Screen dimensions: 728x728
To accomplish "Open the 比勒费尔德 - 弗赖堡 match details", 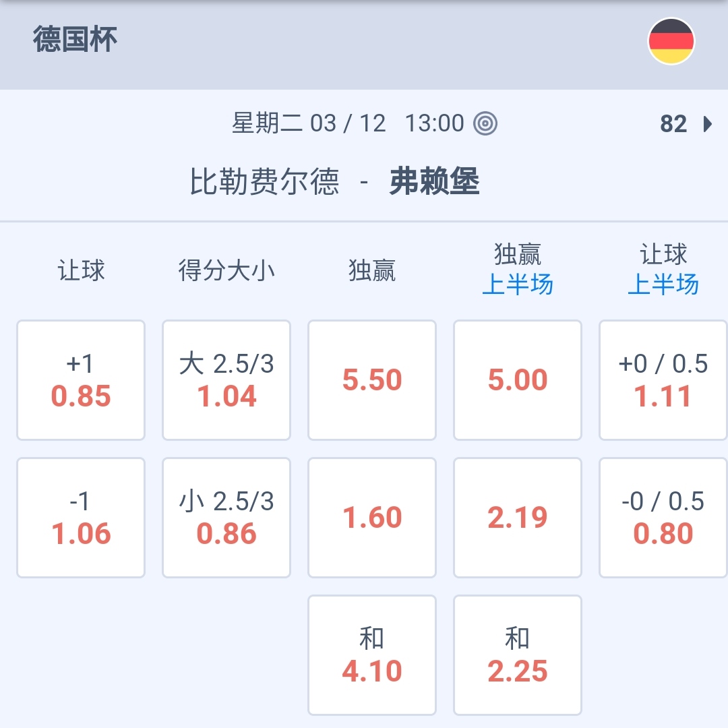I will tap(334, 182).
